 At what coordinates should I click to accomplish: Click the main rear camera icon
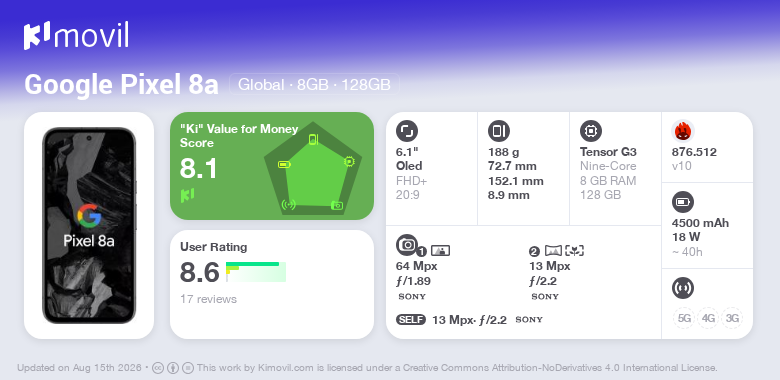tap(407, 244)
